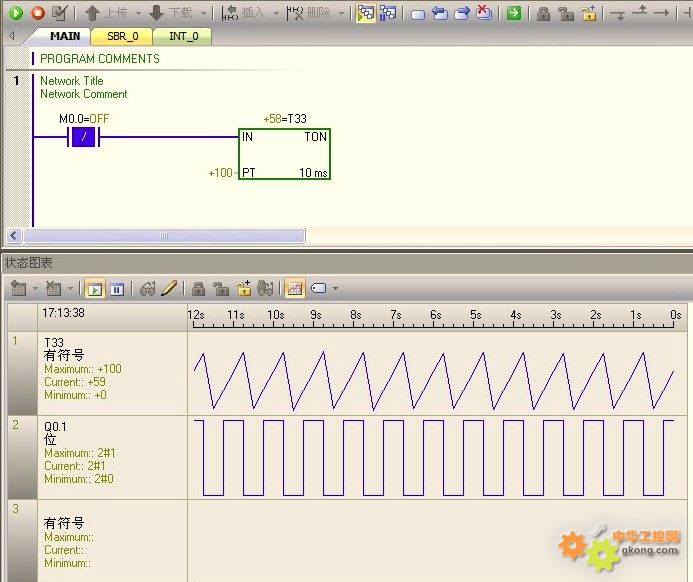Screen dimensions: 693x582
Task: Open the Delete (删除) dropdown arrow
Action: click(340, 13)
